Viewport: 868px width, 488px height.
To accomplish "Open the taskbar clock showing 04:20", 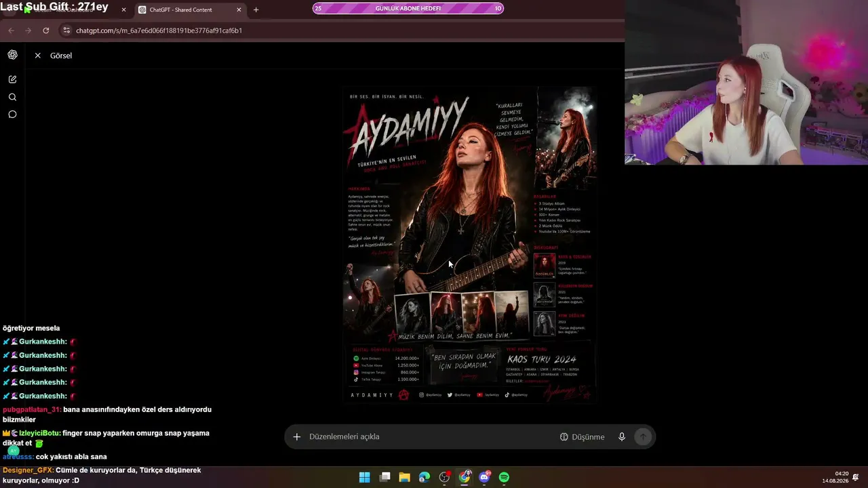I will pyautogui.click(x=835, y=477).
